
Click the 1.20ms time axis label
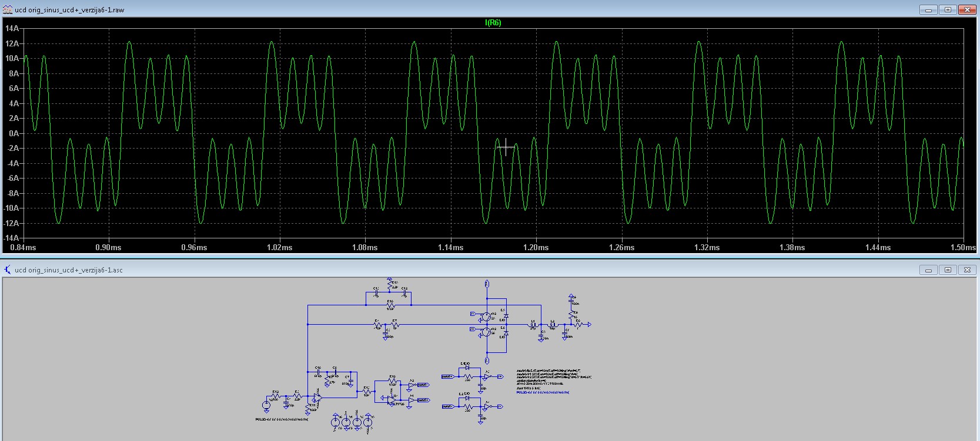(x=536, y=247)
